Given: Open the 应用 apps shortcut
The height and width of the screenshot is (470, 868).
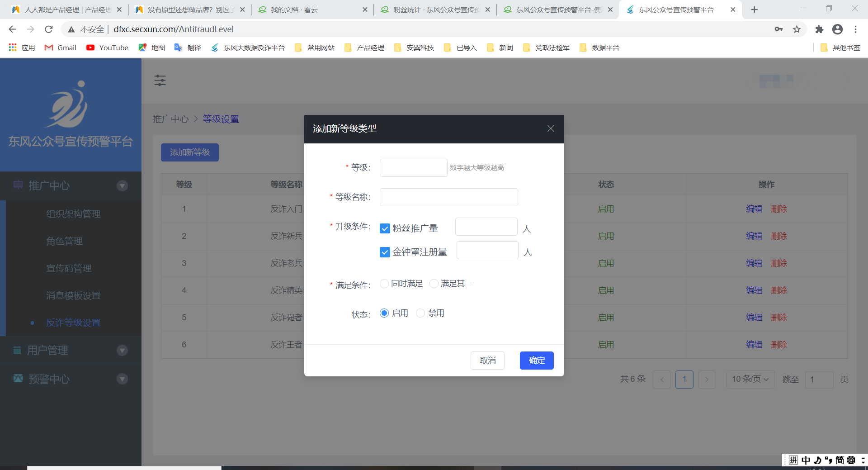Looking at the screenshot, I should 22,47.
